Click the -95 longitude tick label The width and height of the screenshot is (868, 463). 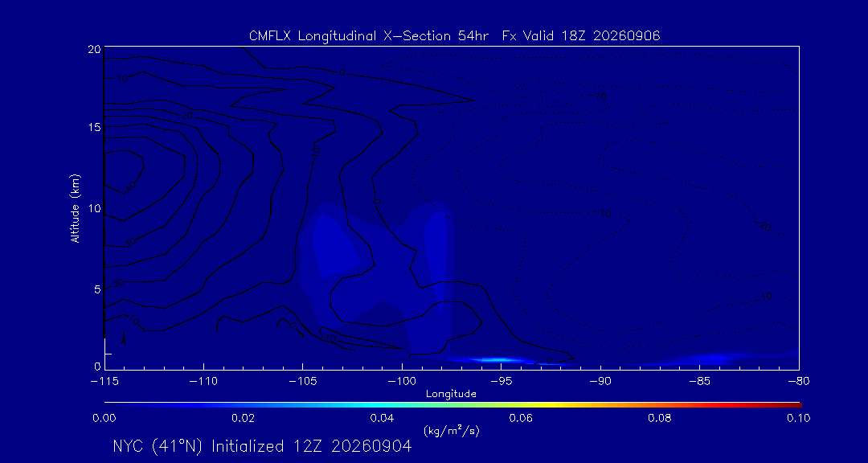click(501, 382)
